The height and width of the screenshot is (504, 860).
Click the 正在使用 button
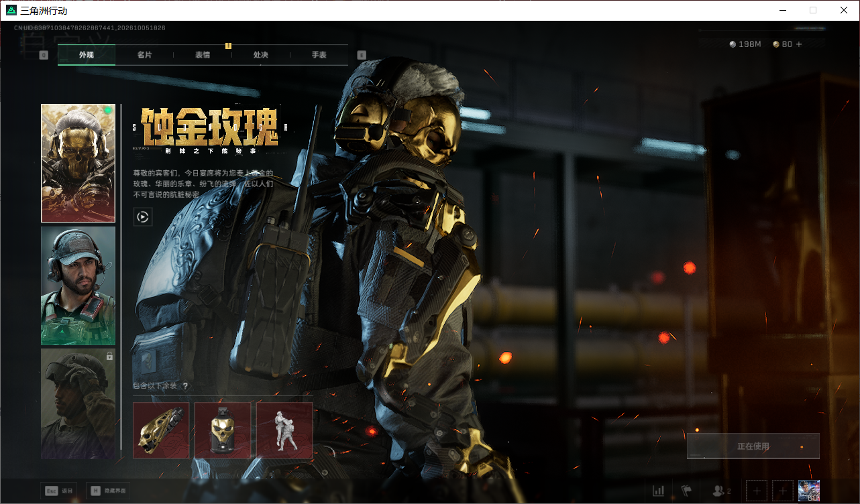pyautogui.click(x=753, y=446)
